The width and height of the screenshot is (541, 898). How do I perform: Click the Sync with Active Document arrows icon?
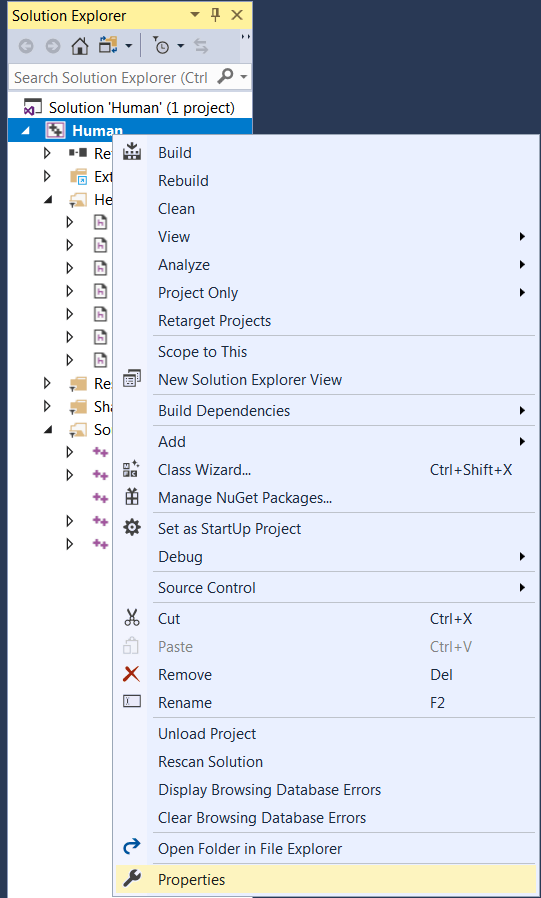pyautogui.click(x=201, y=46)
